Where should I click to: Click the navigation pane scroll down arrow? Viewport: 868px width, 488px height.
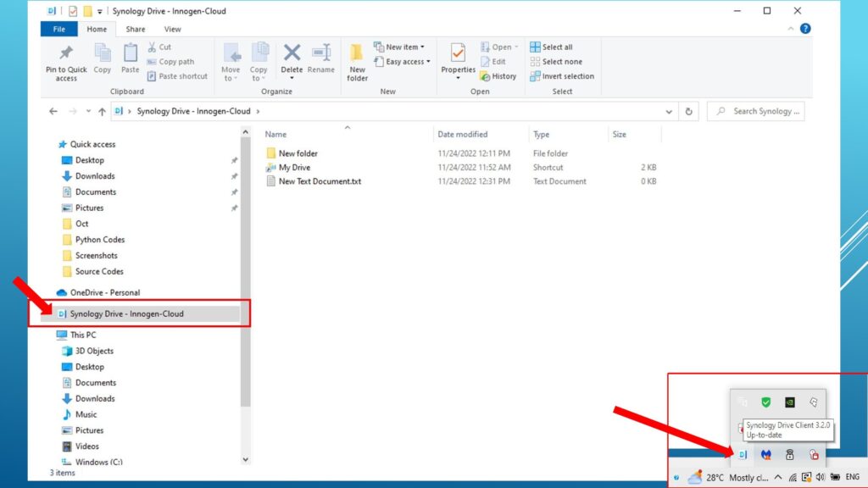coord(245,459)
